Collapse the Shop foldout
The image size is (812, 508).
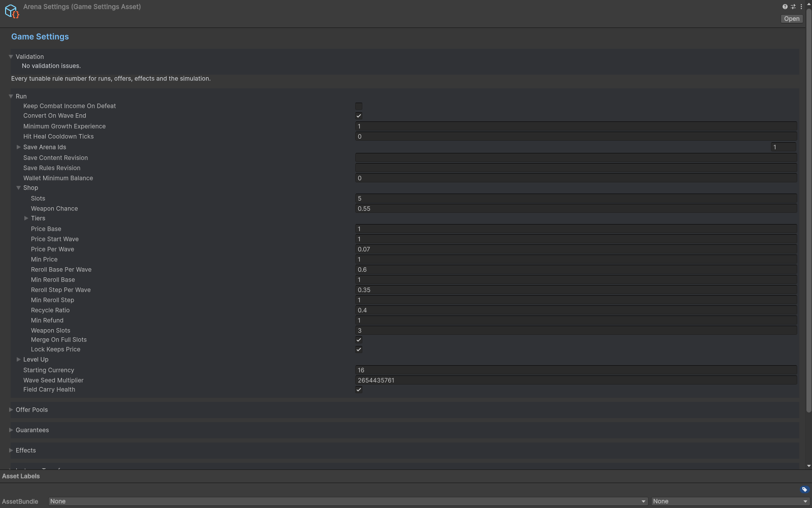[x=18, y=188]
